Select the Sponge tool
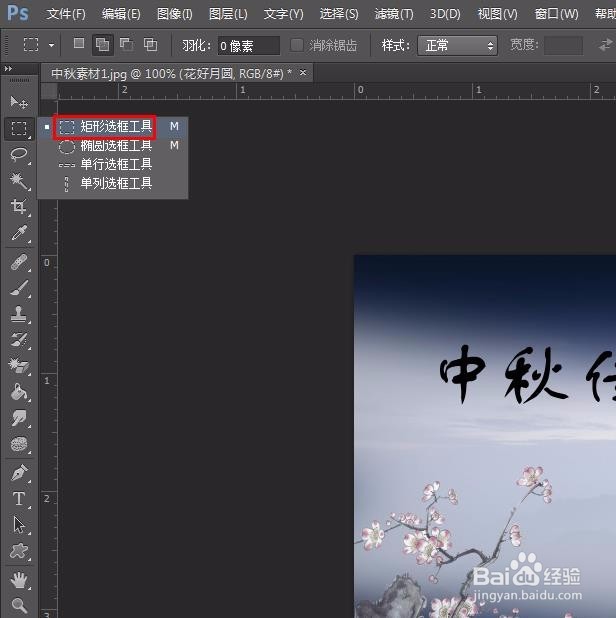The image size is (616, 618). [19, 444]
